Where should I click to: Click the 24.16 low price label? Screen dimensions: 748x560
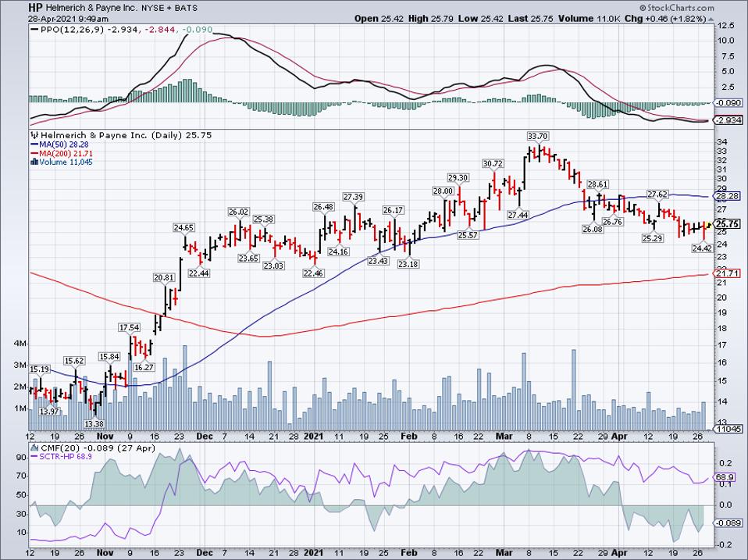pyautogui.click(x=338, y=251)
